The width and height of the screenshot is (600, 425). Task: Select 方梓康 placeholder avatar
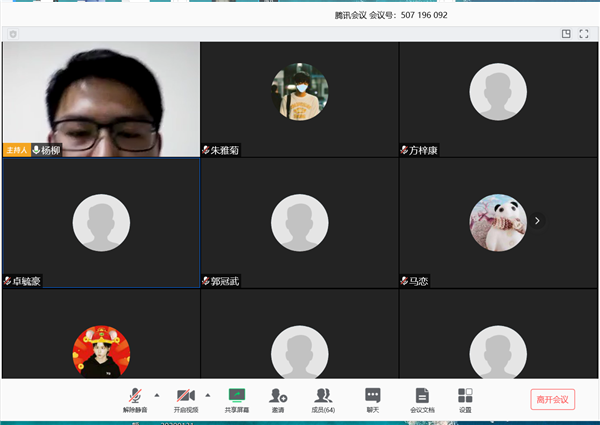[498, 92]
